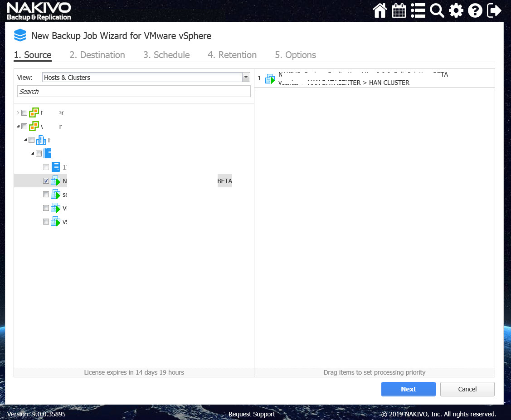The image size is (511, 420).
Task: Open settings gear icon
Action: pyautogui.click(x=456, y=10)
